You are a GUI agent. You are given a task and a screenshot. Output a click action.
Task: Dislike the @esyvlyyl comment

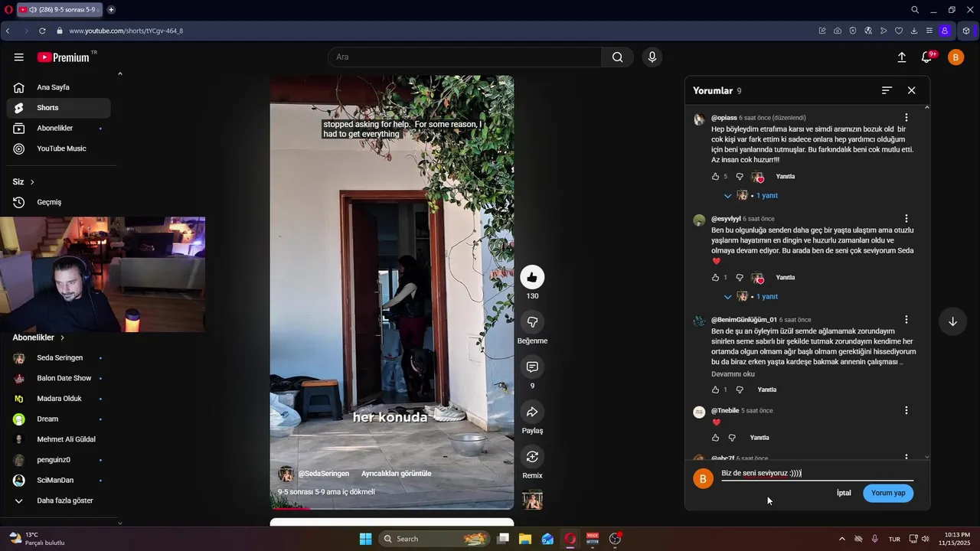tap(740, 278)
